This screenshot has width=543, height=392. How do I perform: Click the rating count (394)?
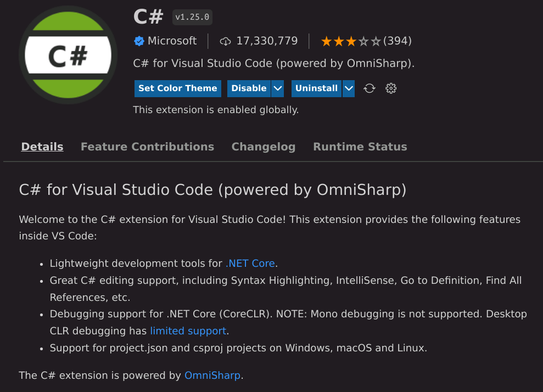point(398,41)
